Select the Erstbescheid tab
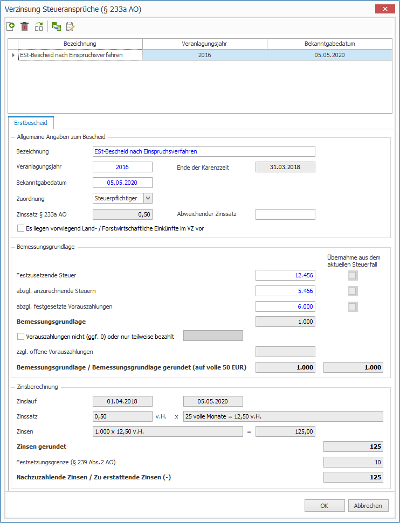Screen dimensions: 400x523 click(x=31, y=123)
